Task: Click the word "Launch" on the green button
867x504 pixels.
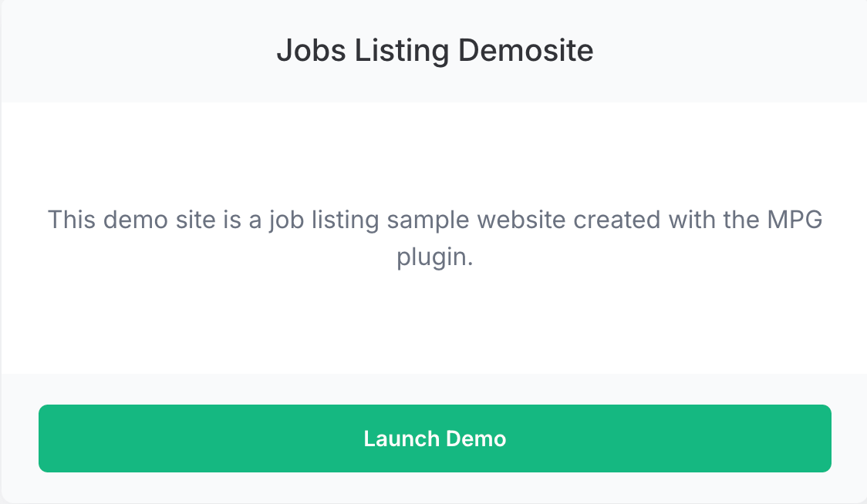Action: coord(397,438)
